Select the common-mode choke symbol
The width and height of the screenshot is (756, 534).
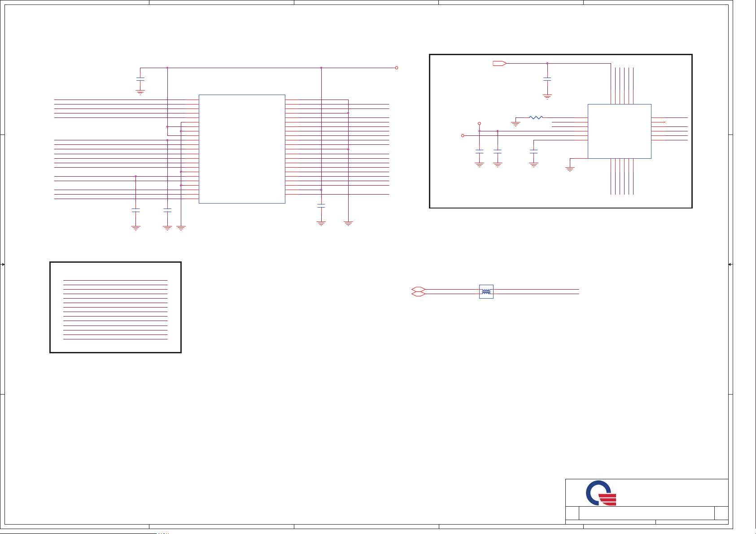(x=486, y=292)
